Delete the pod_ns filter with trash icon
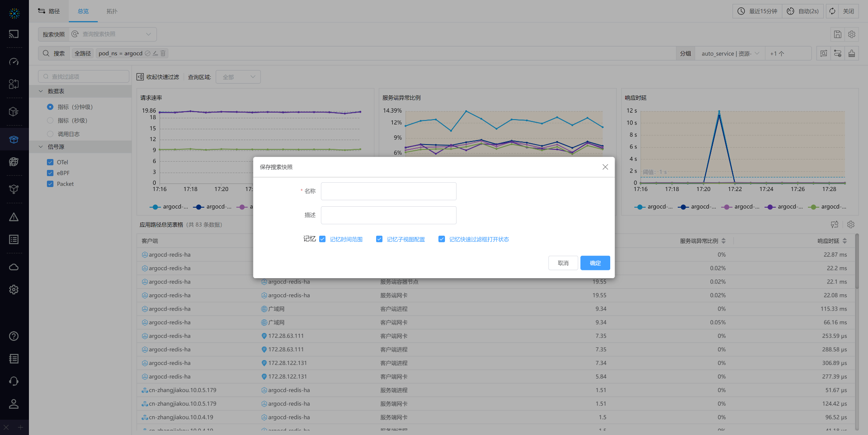This screenshot has width=868, height=435. coord(163,53)
